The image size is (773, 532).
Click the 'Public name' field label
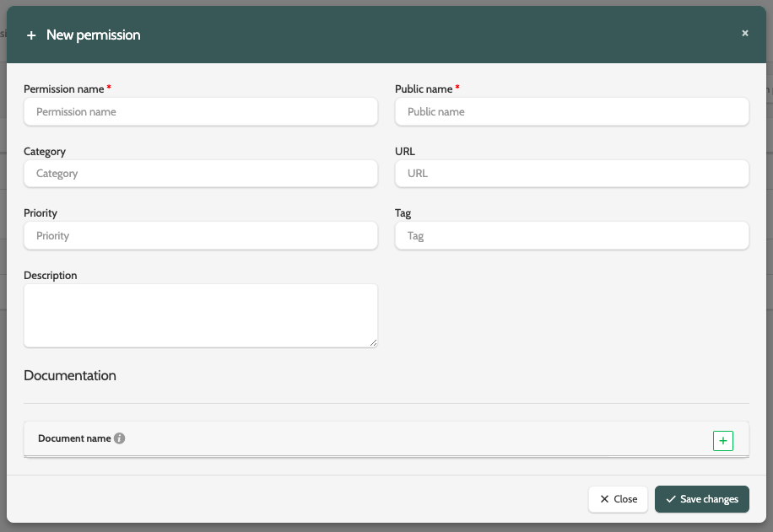tap(424, 89)
